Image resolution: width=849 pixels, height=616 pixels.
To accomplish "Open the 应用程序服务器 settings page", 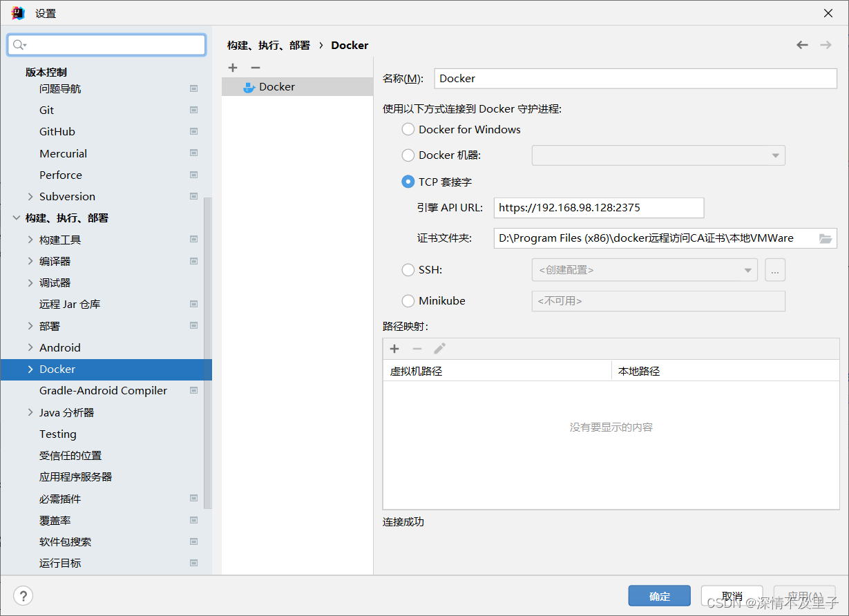I will pos(76,477).
